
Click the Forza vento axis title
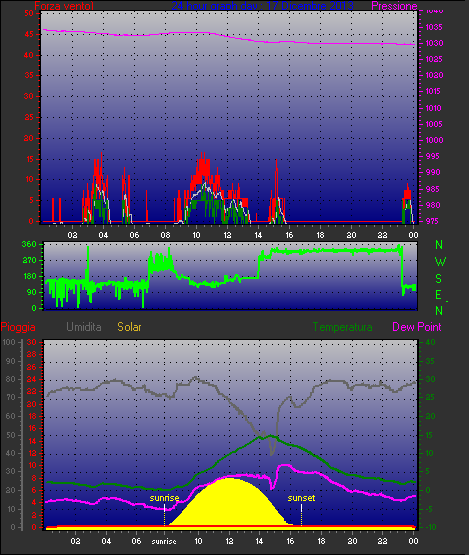coord(64,6)
